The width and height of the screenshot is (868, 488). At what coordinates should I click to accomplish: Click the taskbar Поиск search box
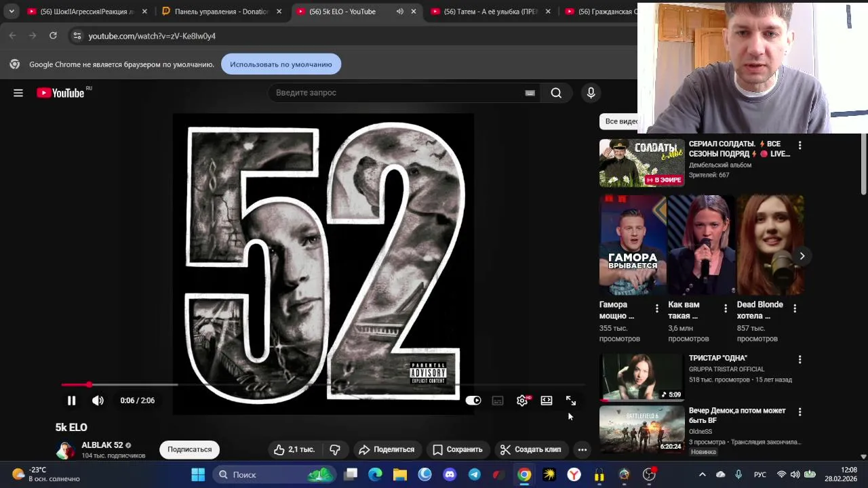[x=275, y=474]
